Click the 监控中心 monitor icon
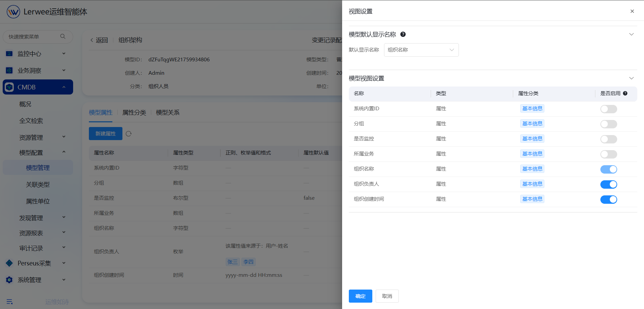644x309 pixels. 9,54
